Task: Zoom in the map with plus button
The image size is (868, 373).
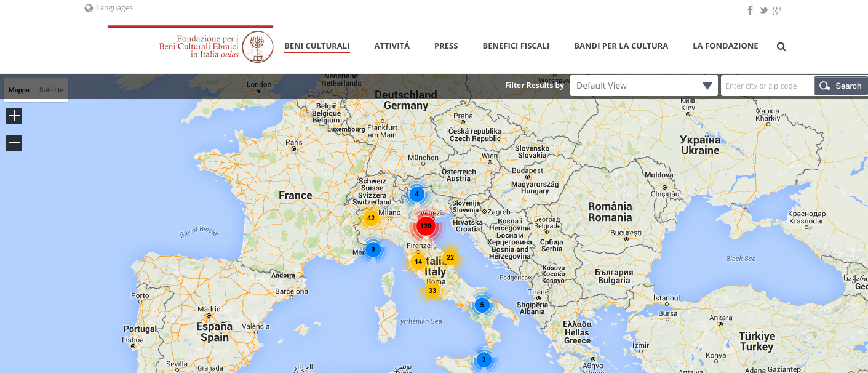Action: [14, 115]
